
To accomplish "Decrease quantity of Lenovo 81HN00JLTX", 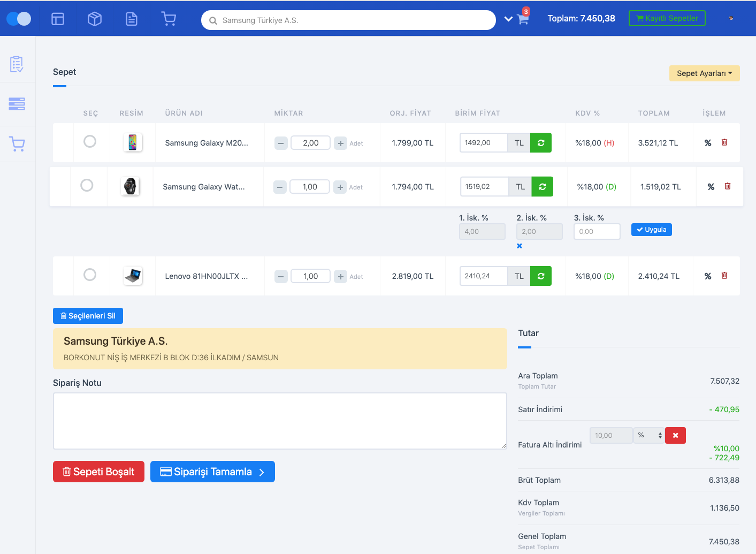I will [x=281, y=277].
